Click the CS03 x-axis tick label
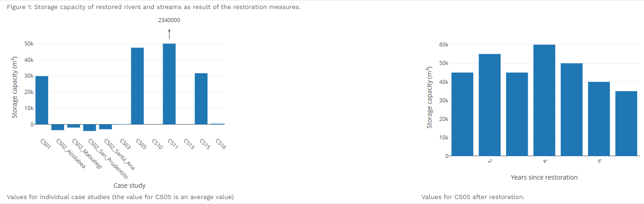This screenshot has width=644, height=204. 126,144
